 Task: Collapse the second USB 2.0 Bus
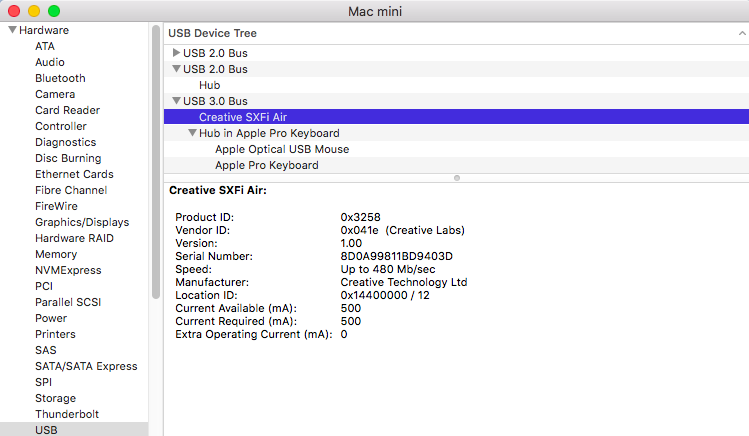point(177,69)
